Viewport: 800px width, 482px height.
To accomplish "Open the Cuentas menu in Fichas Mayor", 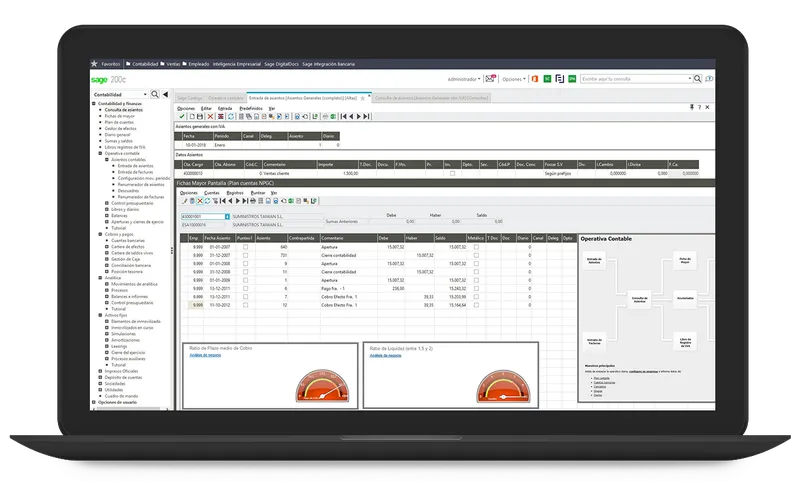I will pyautogui.click(x=212, y=193).
